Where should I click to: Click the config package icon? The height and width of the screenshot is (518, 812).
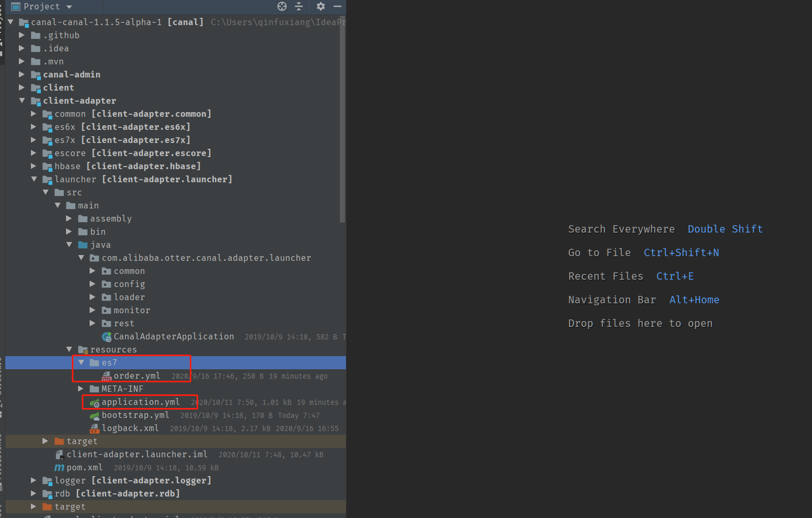coord(106,284)
